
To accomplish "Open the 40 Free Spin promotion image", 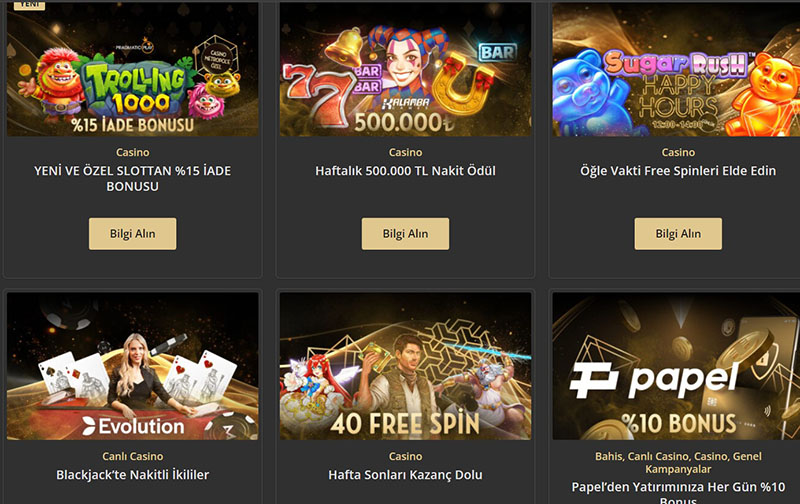I will 405,366.
